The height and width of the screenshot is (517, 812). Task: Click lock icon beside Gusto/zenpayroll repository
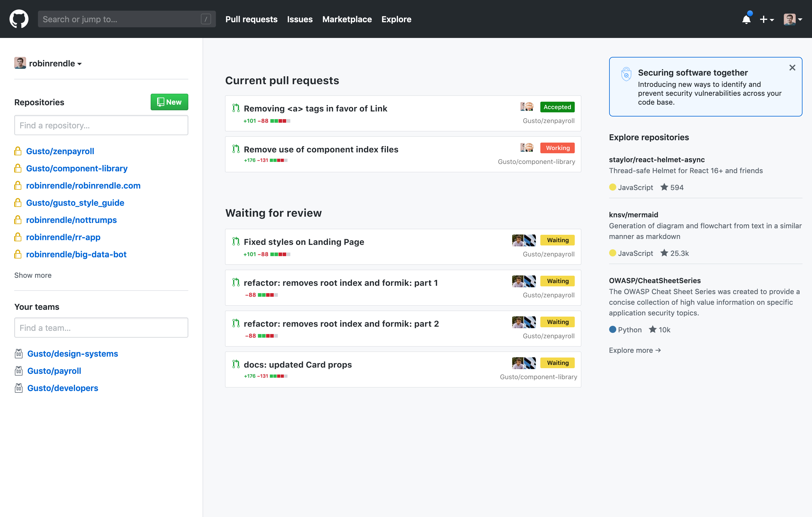click(x=18, y=151)
